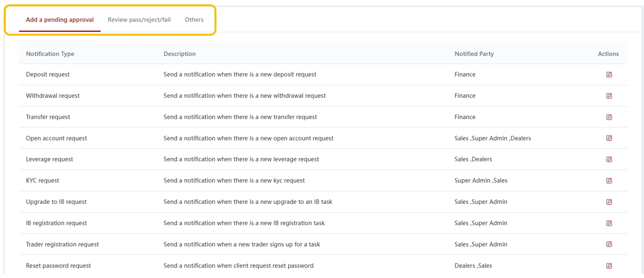Edit the Withdrawal request notification

tap(609, 96)
